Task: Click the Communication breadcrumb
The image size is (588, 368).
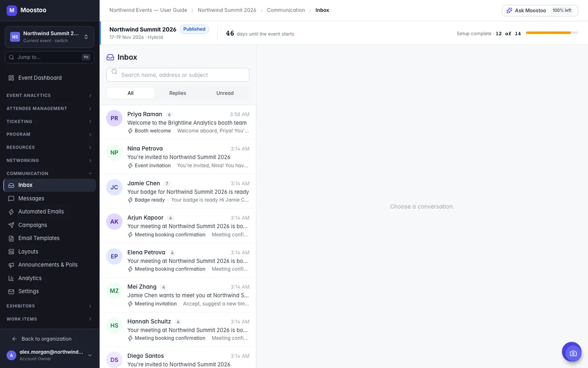Action: pos(286,10)
